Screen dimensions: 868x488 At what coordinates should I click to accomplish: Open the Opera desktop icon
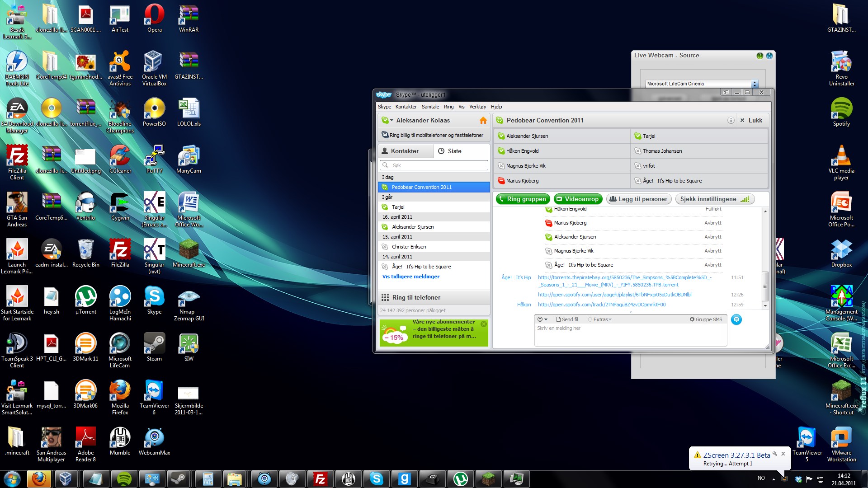(154, 19)
